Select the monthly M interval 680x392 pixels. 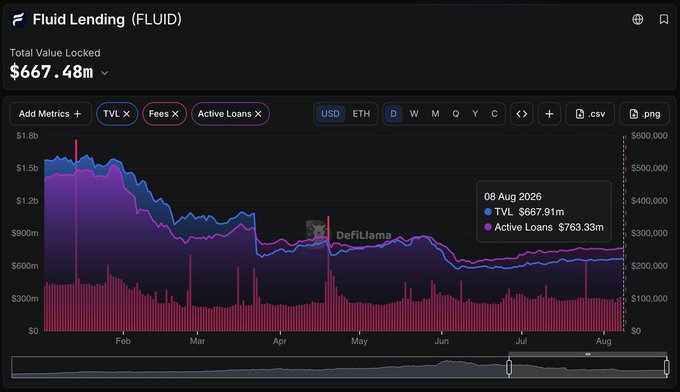435,114
